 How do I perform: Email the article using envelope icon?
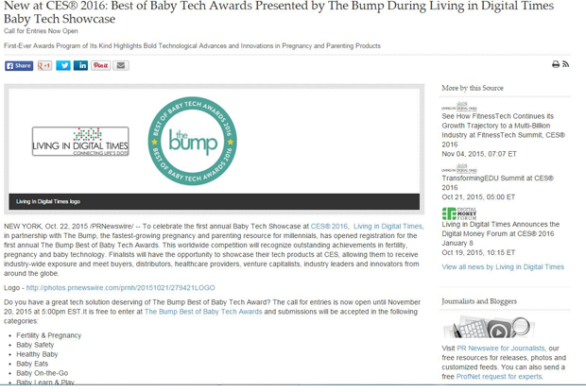pos(121,66)
